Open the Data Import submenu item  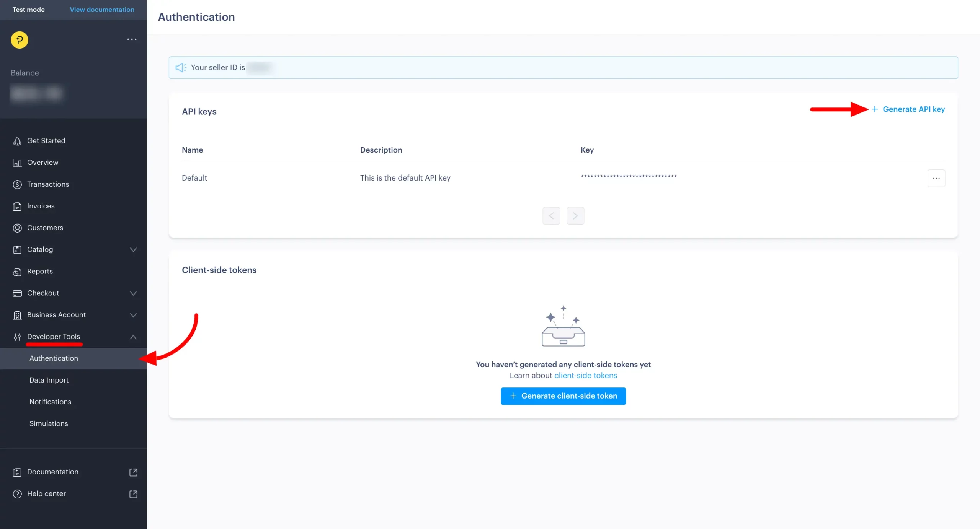[49, 380]
